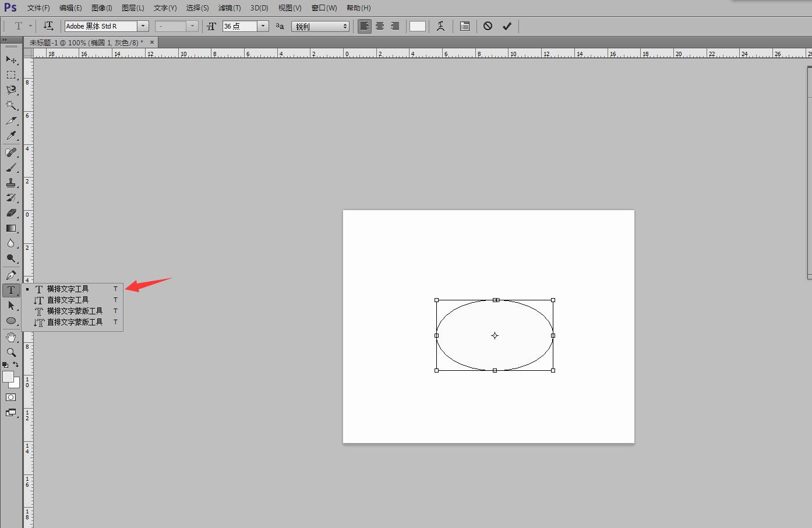
Task: Select the Hand tool
Action: point(11,338)
